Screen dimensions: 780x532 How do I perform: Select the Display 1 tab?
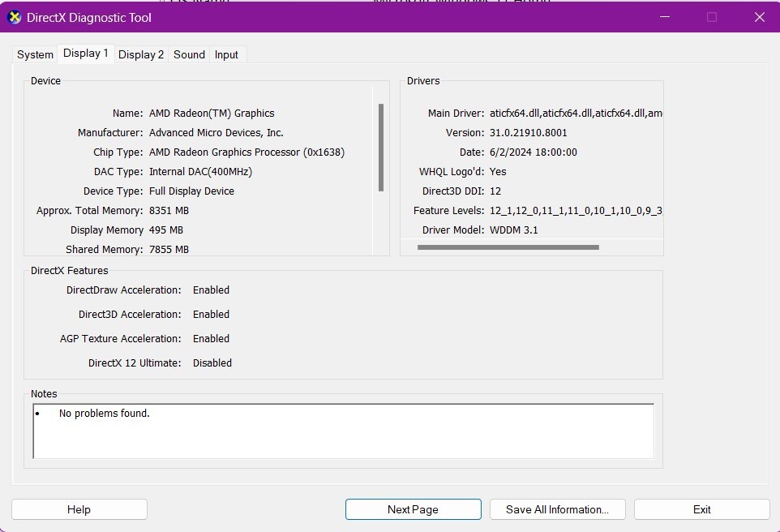point(86,54)
